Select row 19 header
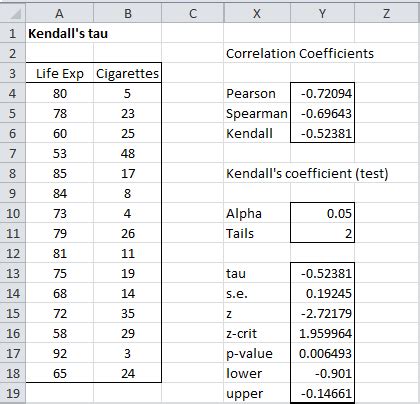 pyautogui.click(x=12, y=393)
